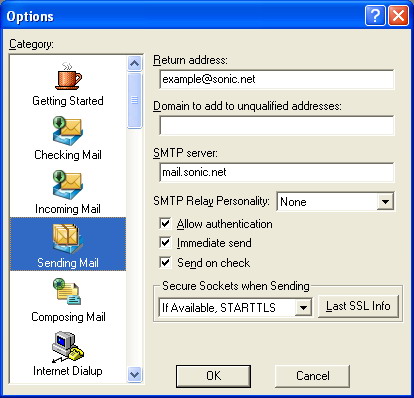Click the Getting Started label text
This screenshot has height=398, width=414.
pos(68,101)
